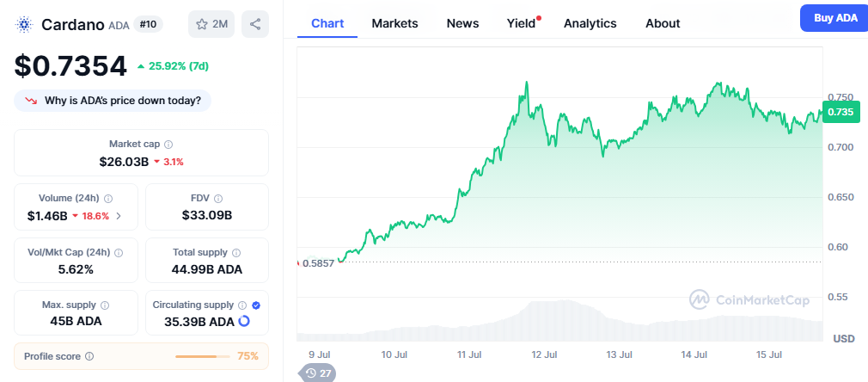Open the Analytics tab
868x382 pixels.
(x=590, y=23)
